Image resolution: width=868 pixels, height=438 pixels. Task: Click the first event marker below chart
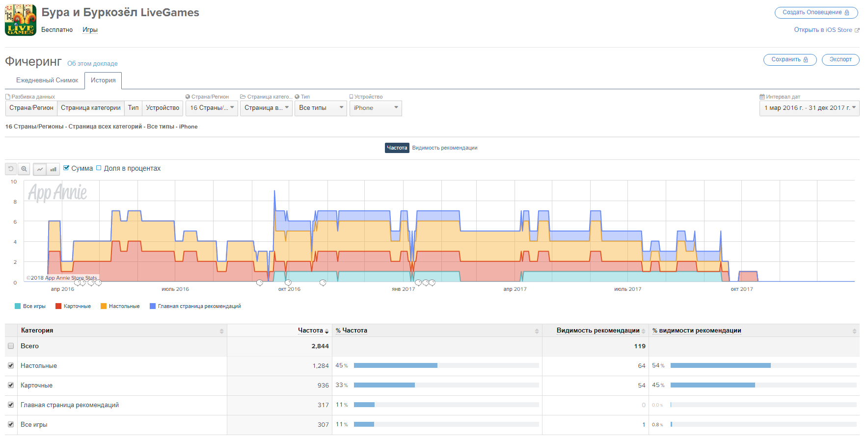click(77, 283)
